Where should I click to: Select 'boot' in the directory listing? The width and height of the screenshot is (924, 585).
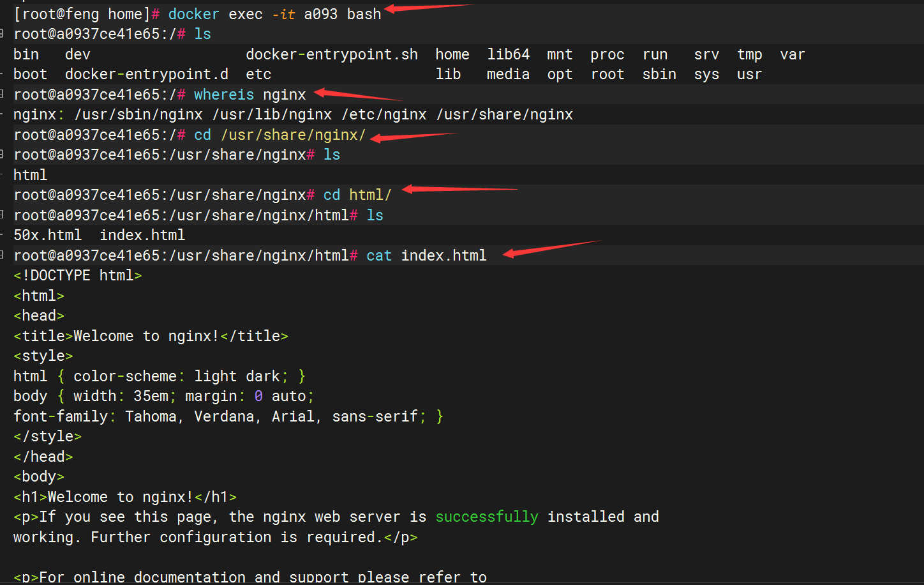coord(31,74)
